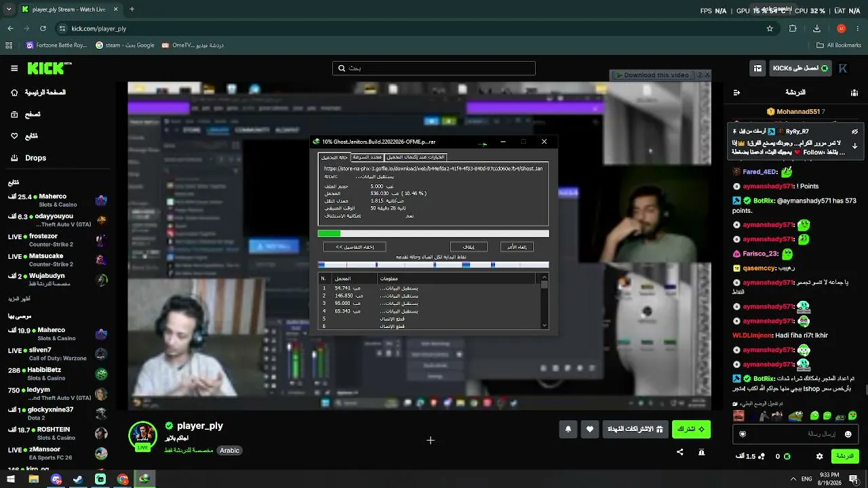868x488 pixels.
Task: Open HabibiBetz's channel in sidebar
Action: (x=58, y=374)
